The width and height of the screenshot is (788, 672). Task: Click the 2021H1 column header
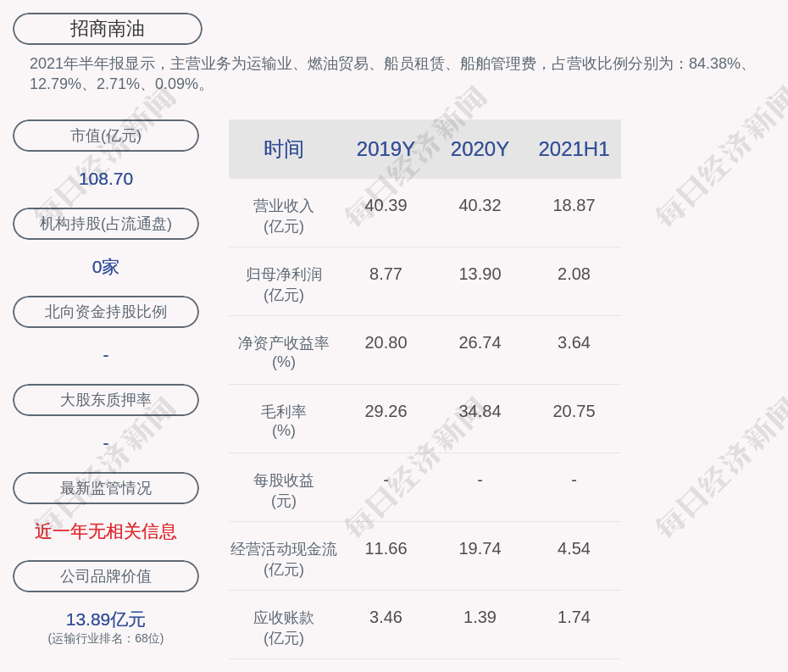(x=574, y=149)
